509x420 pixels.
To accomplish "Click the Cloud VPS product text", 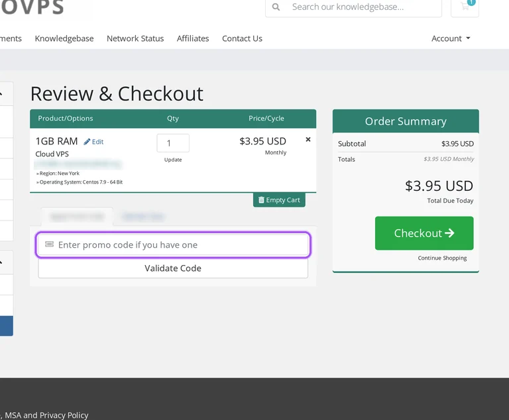I will click(52, 154).
